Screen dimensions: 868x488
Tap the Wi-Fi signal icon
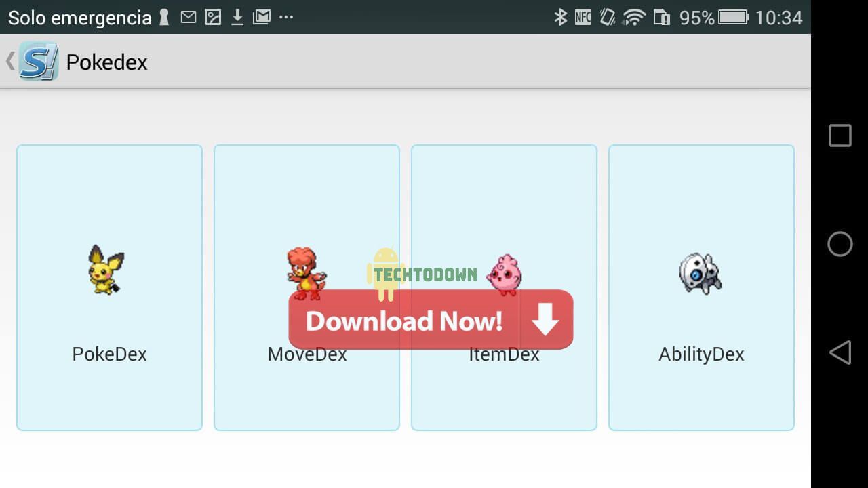[x=634, y=17]
